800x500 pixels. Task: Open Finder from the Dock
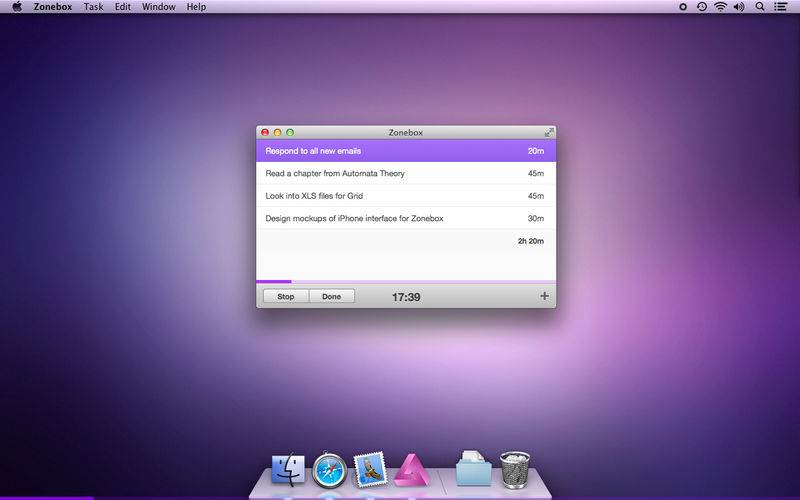(288, 470)
